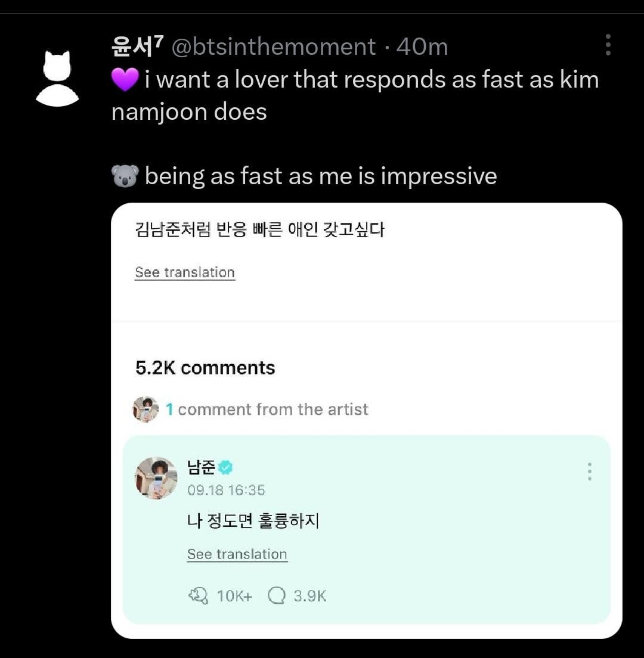644x658 pixels.
Task: Click small artist avatar beside comment count
Action: [145, 409]
